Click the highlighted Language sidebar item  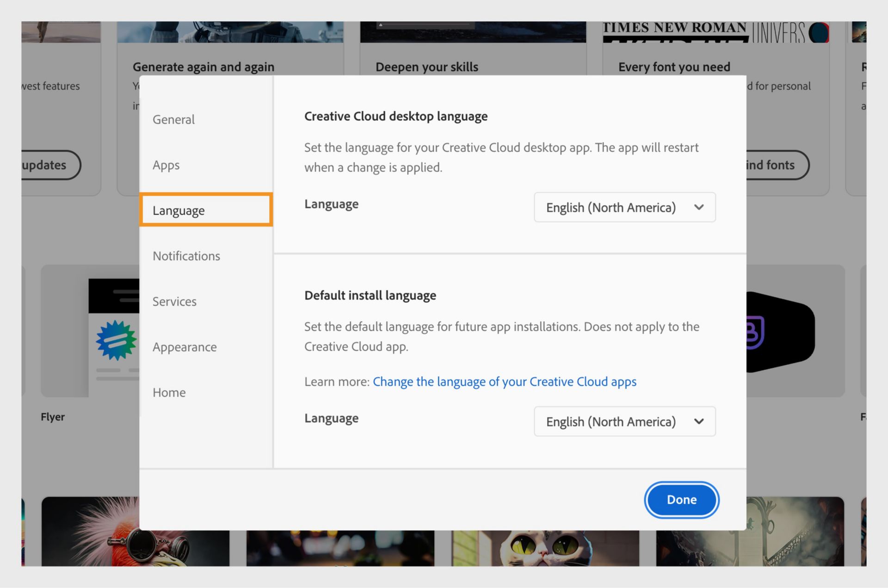coord(179,210)
